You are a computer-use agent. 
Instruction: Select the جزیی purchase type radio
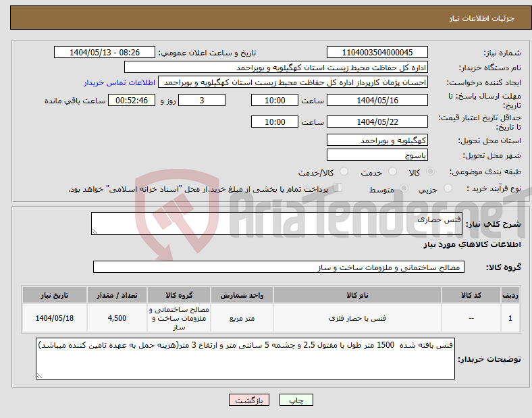pos(448,188)
